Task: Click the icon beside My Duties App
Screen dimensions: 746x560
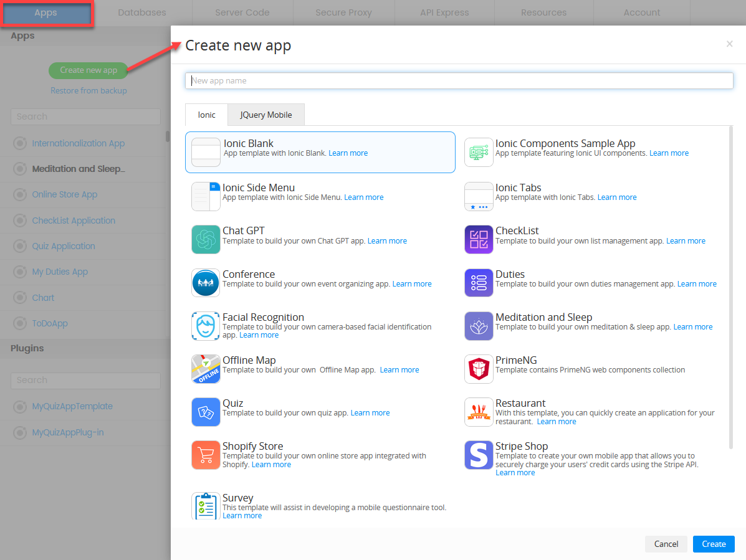Action: click(x=20, y=272)
